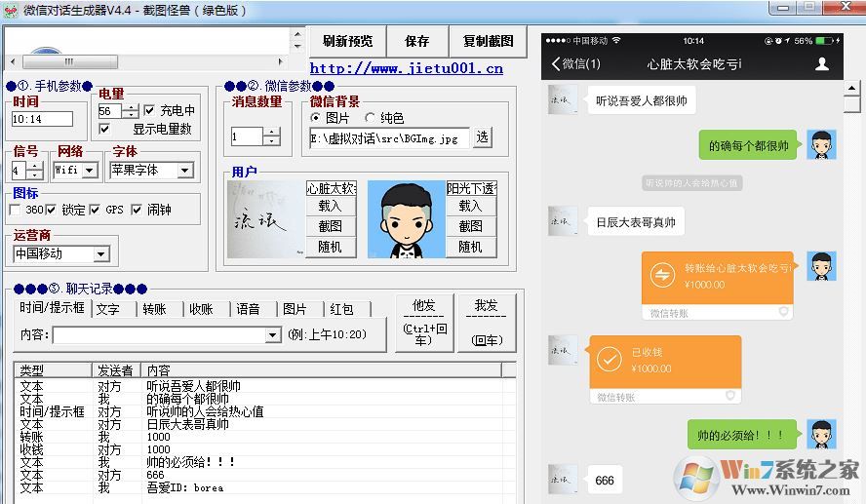Click the application icon in title bar
Image resolution: width=866 pixels, height=504 pixels.
coord(11,11)
